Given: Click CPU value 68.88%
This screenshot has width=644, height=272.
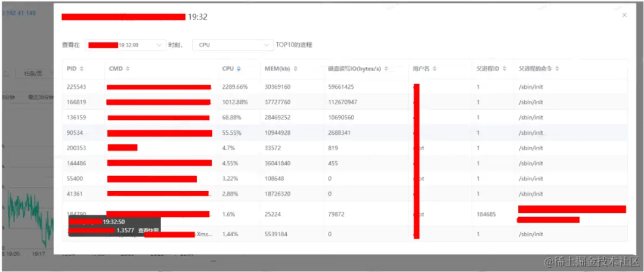Looking at the screenshot, I should [x=231, y=118].
